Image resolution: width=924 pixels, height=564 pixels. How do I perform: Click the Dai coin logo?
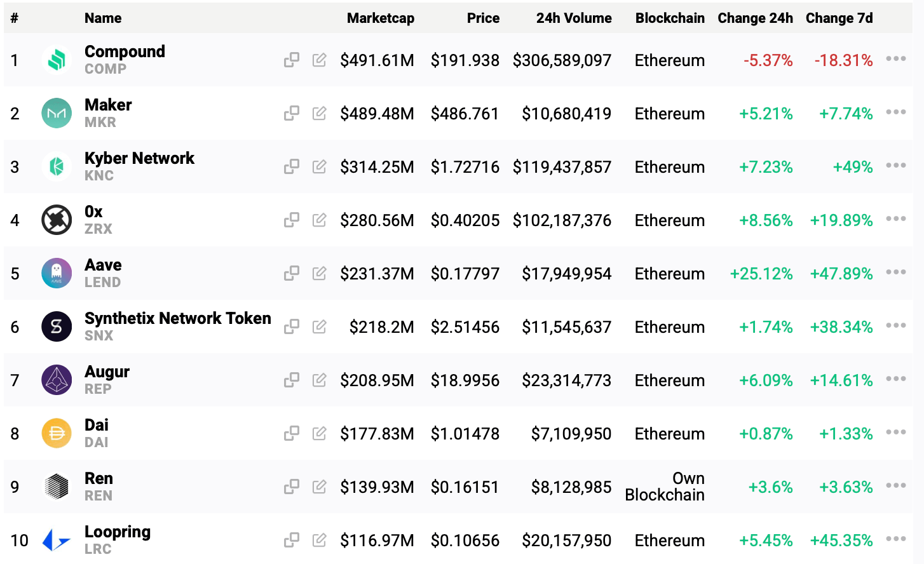coord(57,434)
